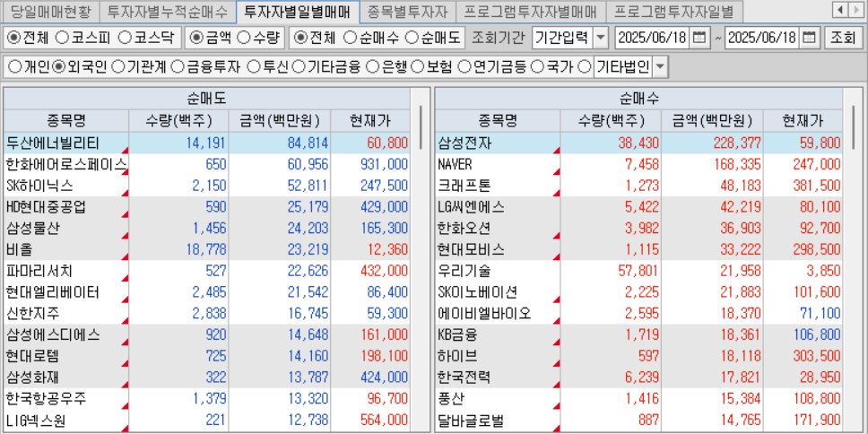Select NAVER stock row
Image resolution: width=868 pixels, height=434 pixels.
click(x=639, y=164)
